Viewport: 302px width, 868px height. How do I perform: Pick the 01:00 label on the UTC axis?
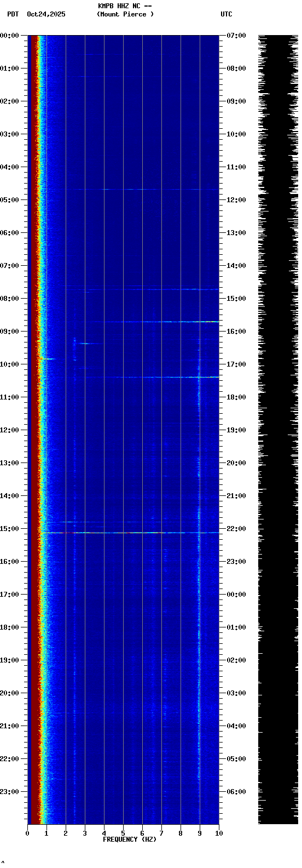236,627
